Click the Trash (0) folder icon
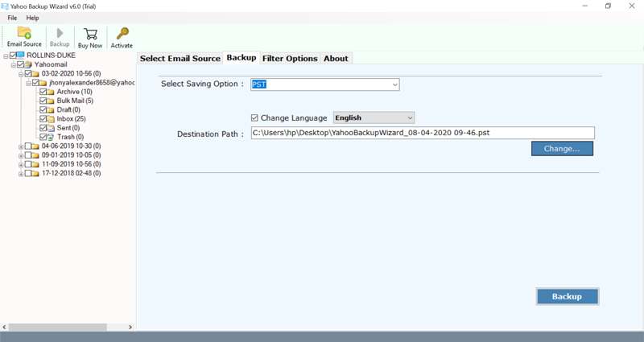 coord(51,137)
